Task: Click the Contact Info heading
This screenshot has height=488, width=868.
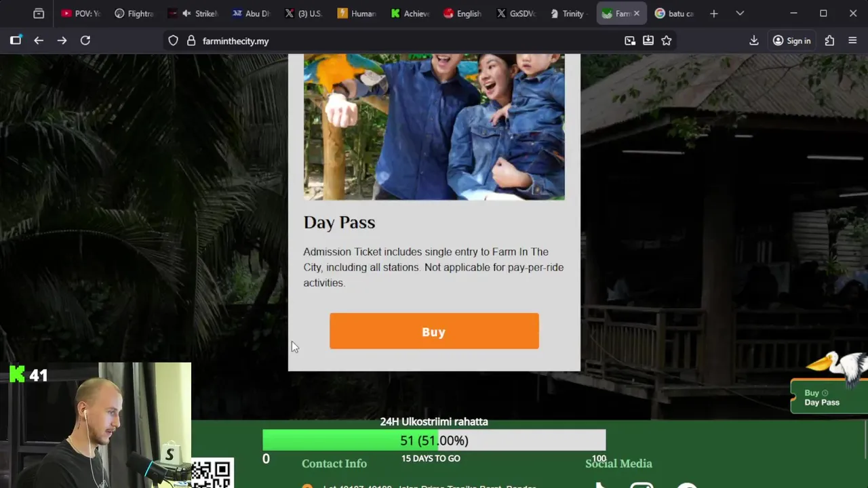Action: click(x=334, y=464)
